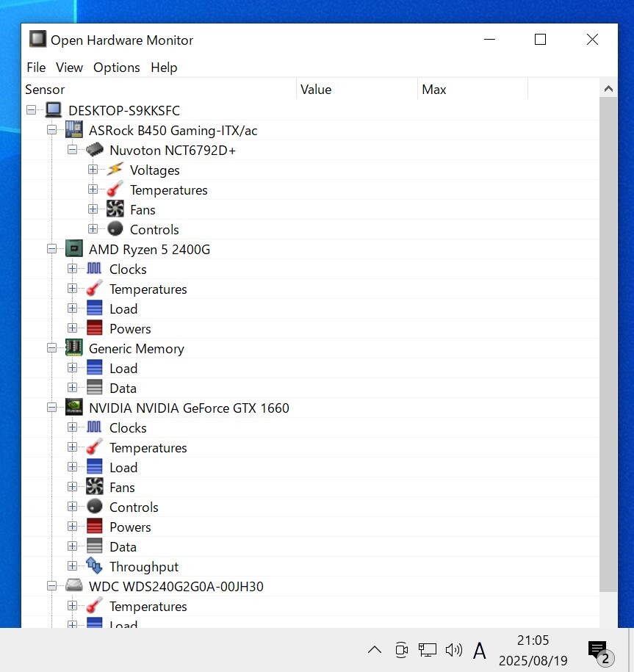Screen dimensions: 634x672
Task: Click the Value column header
Action: click(x=356, y=89)
